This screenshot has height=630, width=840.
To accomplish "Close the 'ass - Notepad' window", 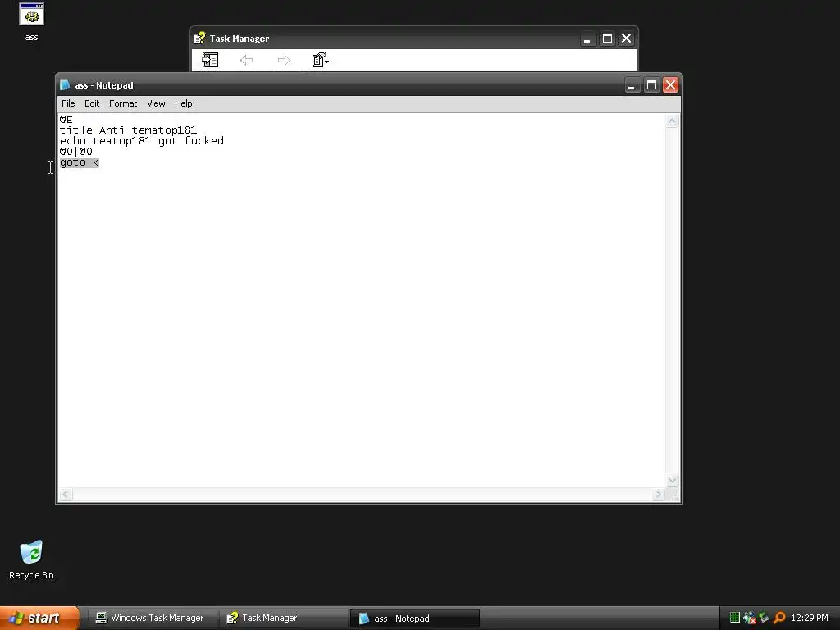I will tap(671, 85).
